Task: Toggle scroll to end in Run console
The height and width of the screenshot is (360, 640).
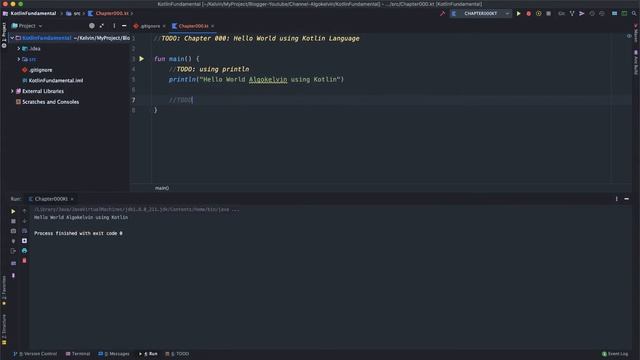Action: click(x=24, y=241)
